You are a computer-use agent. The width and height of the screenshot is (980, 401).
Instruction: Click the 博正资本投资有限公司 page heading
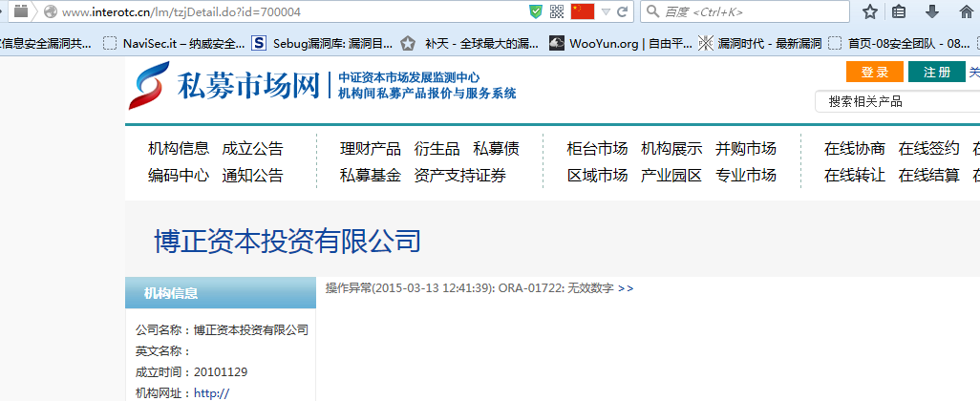point(288,242)
